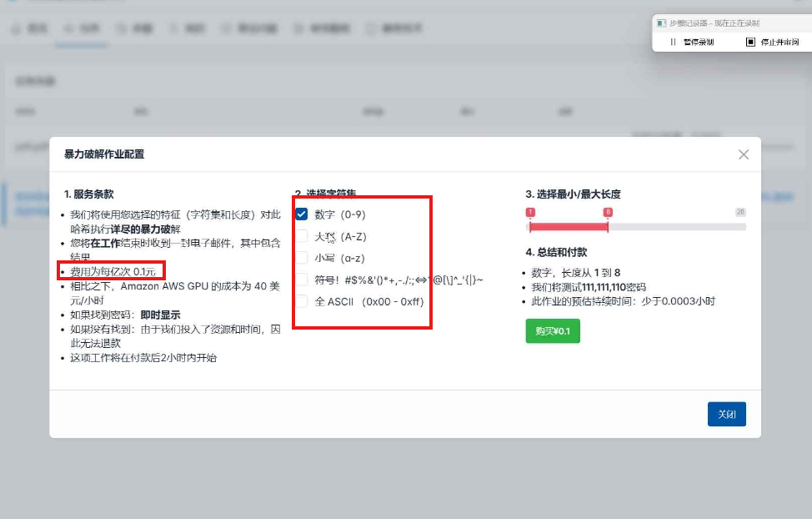
Task: Click the grey unfilled part of length slider
Action: [x=677, y=227]
